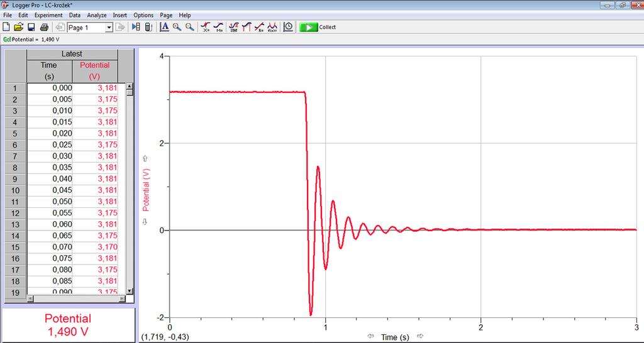Select time cell 0,085 in row 18
Image resolution: width=644 pixels, height=343 pixels.
click(50, 281)
